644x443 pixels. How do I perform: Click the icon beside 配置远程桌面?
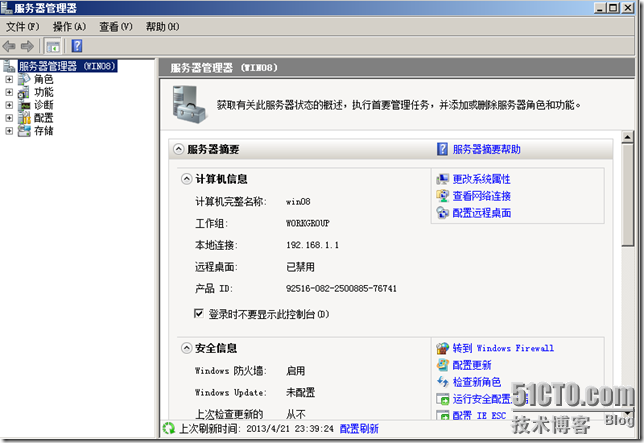point(442,213)
